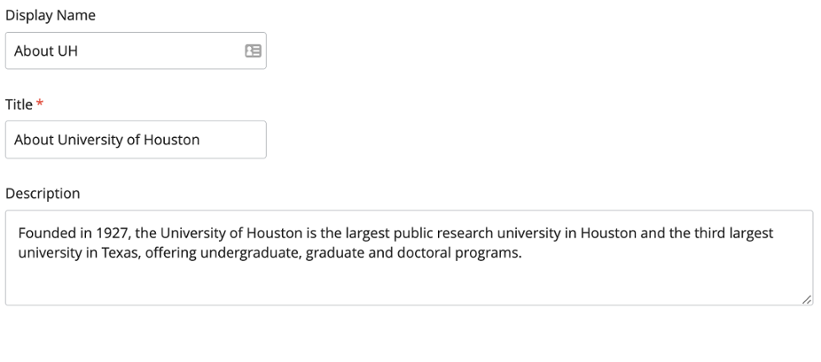Click the Display Name label
Screen dimensions: 821x362
(x=50, y=15)
